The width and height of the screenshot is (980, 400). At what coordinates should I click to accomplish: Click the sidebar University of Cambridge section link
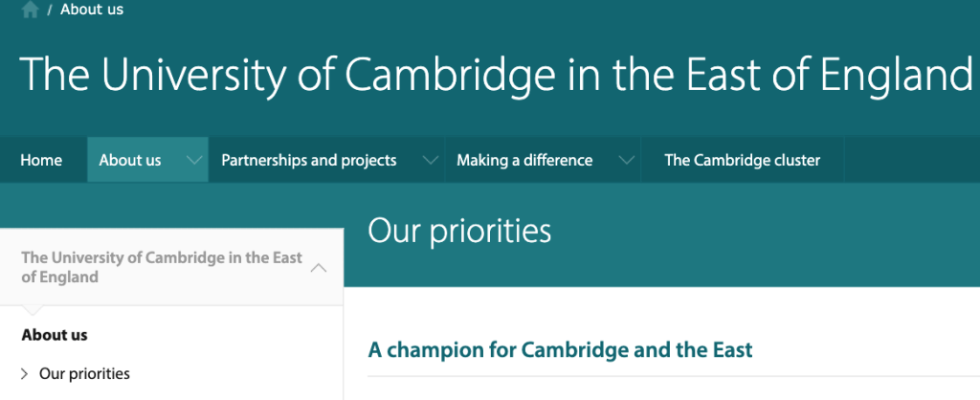tap(161, 267)
